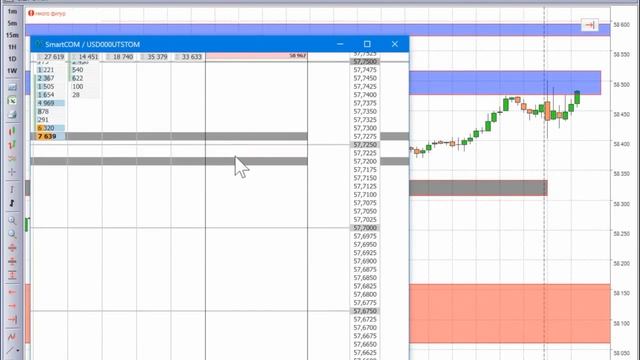
Task: Click the 35 379 column total header
Action: click(x=154, y=57)
